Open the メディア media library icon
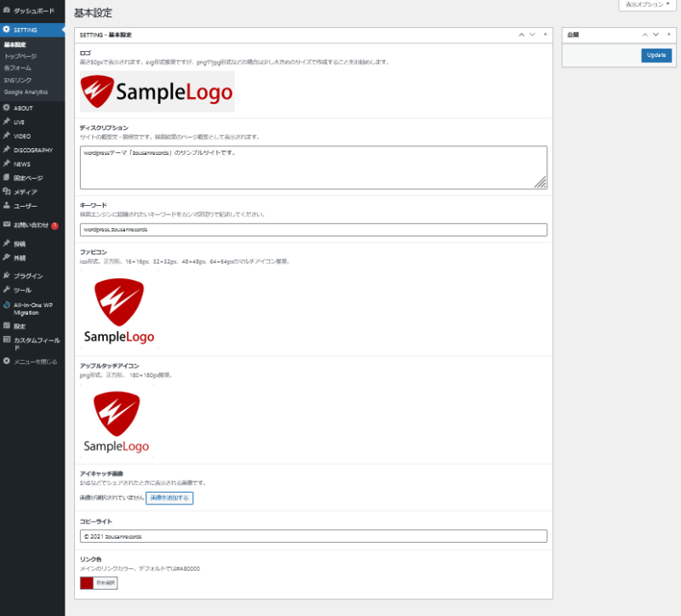Image resolution: width=681 pixels, height=616 pixels. [7, 192]
